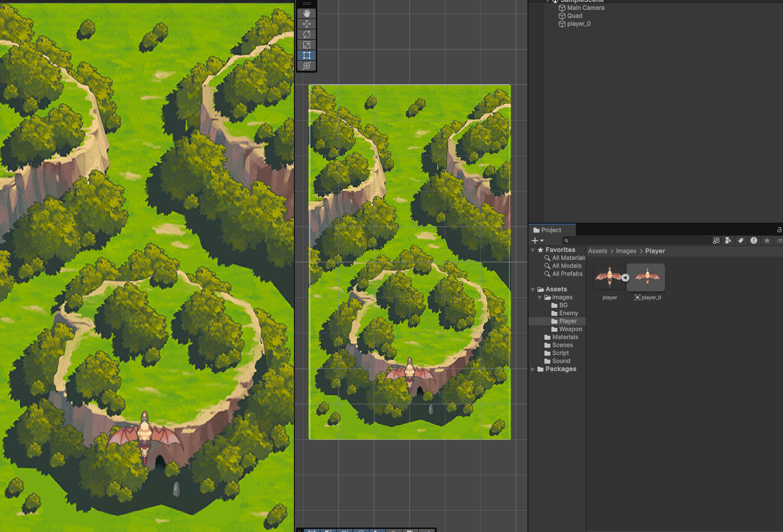This screenshot has height=532, width=783.
Task: Select All Materials favorite search
Action: click(565, 258)
